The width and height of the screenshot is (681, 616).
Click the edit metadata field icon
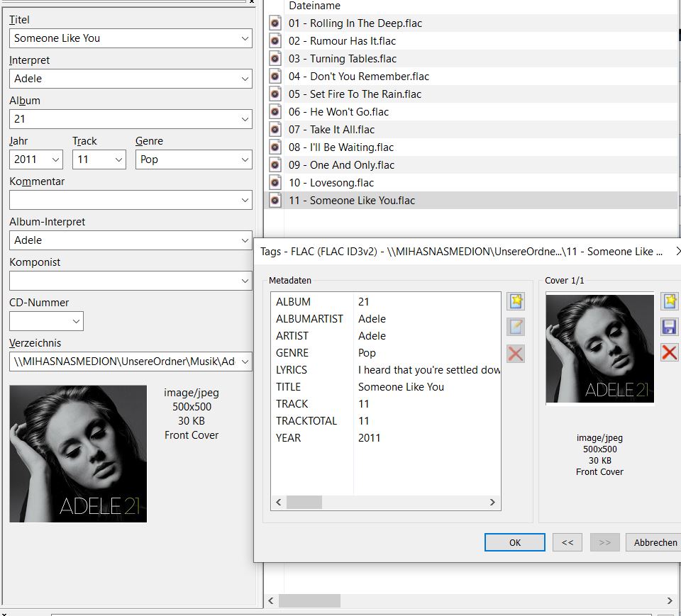click(x=516, y=327)
